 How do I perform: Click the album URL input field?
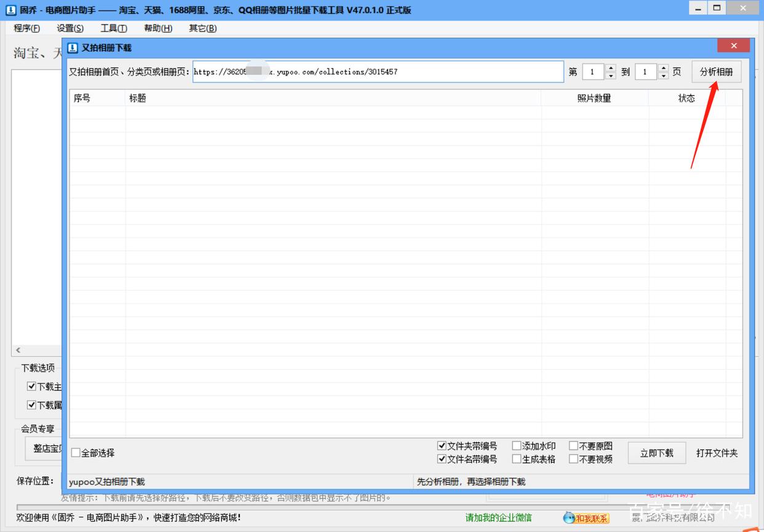[x=378, y=71]
